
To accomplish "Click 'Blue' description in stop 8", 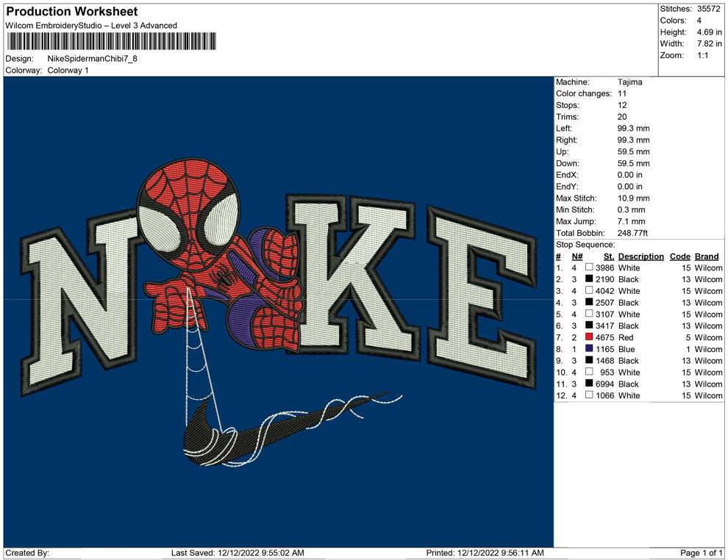I will [627, 349].
